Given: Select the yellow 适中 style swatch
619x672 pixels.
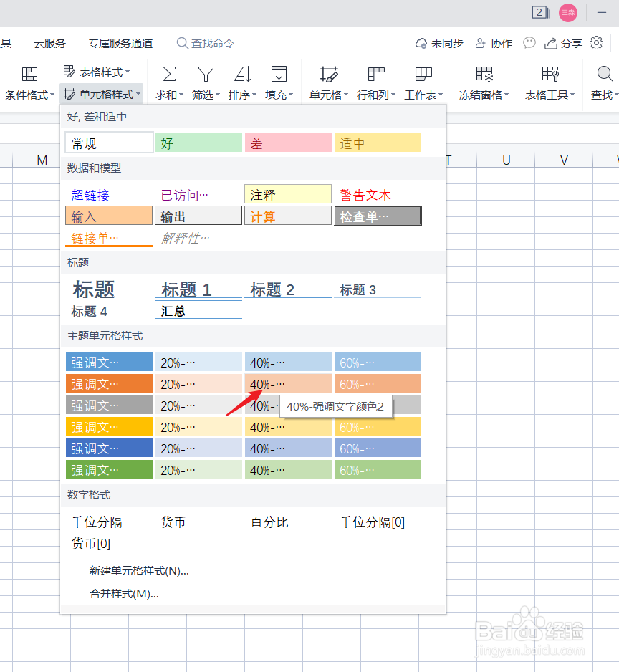Looking at the screenshot, I should pyautogui.click(x=378, y=143).
